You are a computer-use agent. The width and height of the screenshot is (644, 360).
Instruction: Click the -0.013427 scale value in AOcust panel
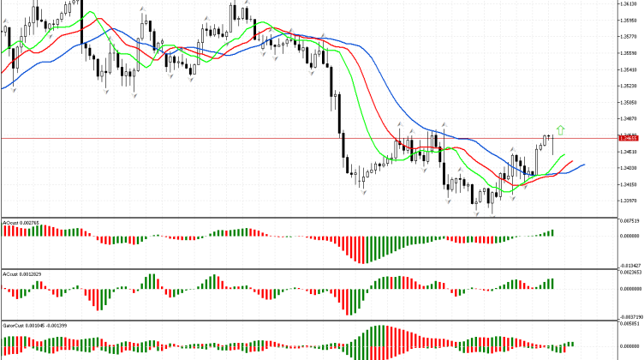coord(631,265)
